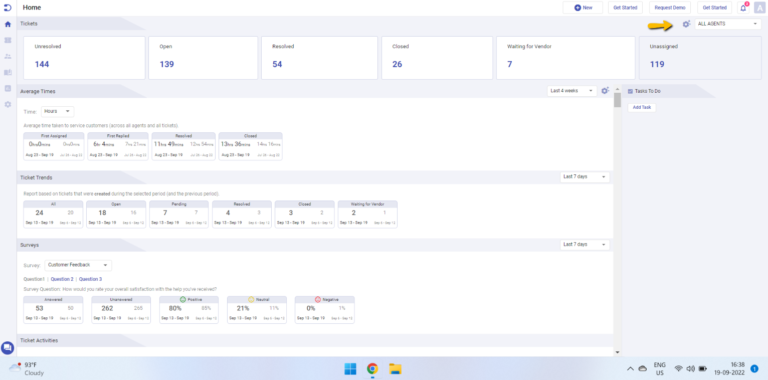This screenshot has height=380, width=768.
Task: Click the gear icon beside ALL AGENTS
Action: point(686,24)
